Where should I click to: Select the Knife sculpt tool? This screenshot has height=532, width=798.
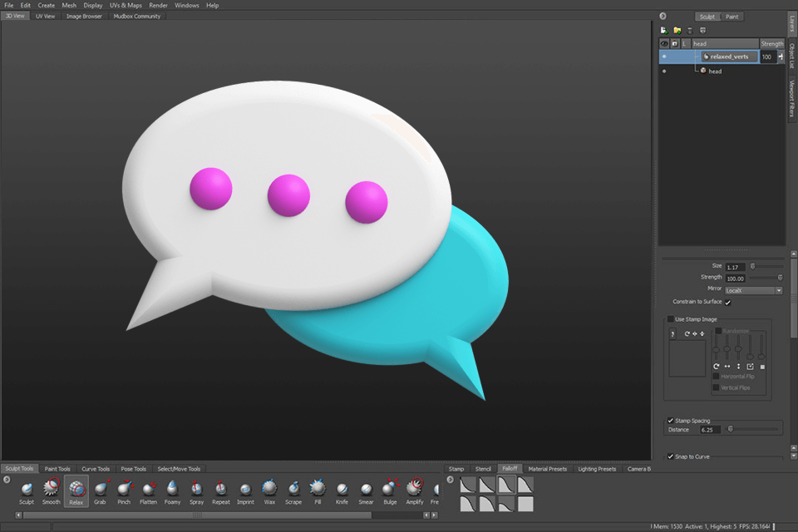tap(342, 490)
